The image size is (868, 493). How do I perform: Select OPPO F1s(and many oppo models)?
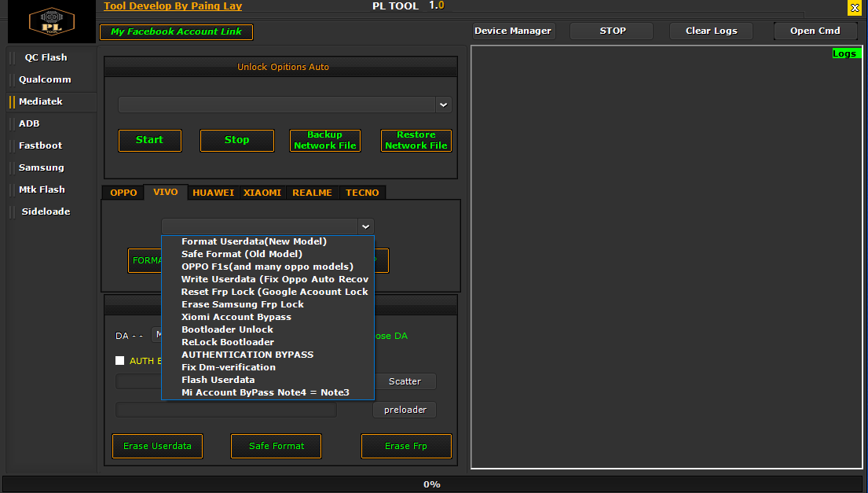[x=268, y=267]
